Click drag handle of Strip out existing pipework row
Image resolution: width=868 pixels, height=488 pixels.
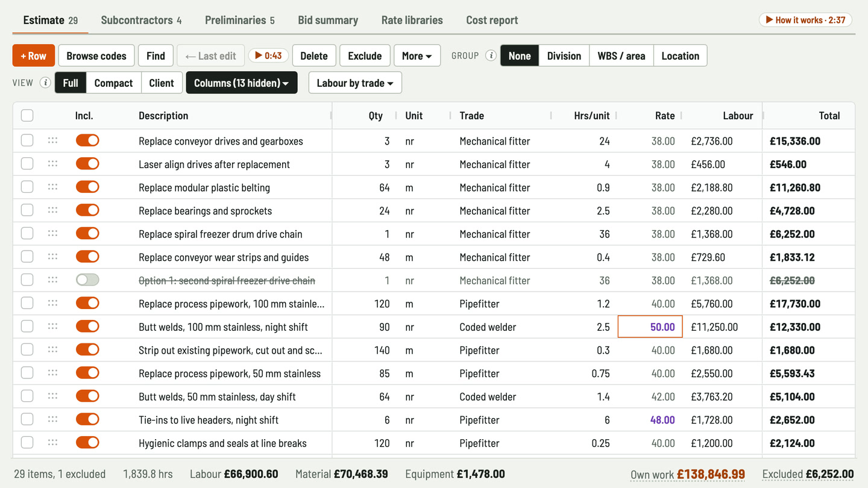(x=52, y=349)
